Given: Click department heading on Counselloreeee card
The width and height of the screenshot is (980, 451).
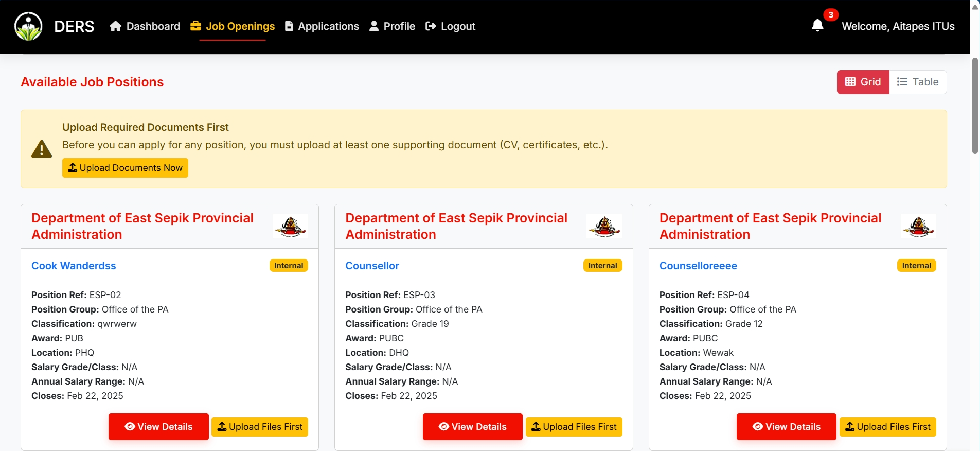Looking at the screenshot, I should point(771,226).
